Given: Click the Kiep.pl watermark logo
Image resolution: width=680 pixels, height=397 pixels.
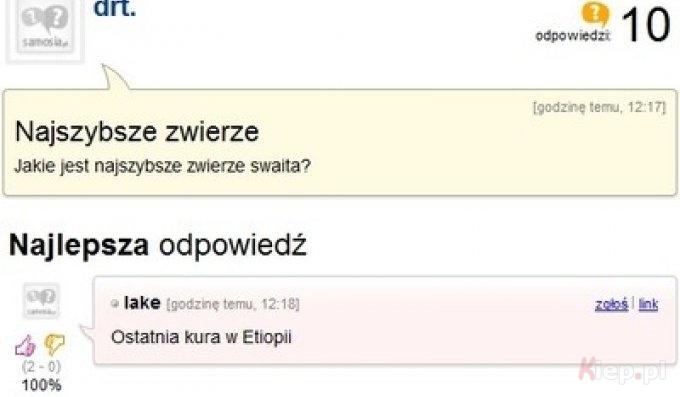Looking at the screenshot, I should 622,370.
